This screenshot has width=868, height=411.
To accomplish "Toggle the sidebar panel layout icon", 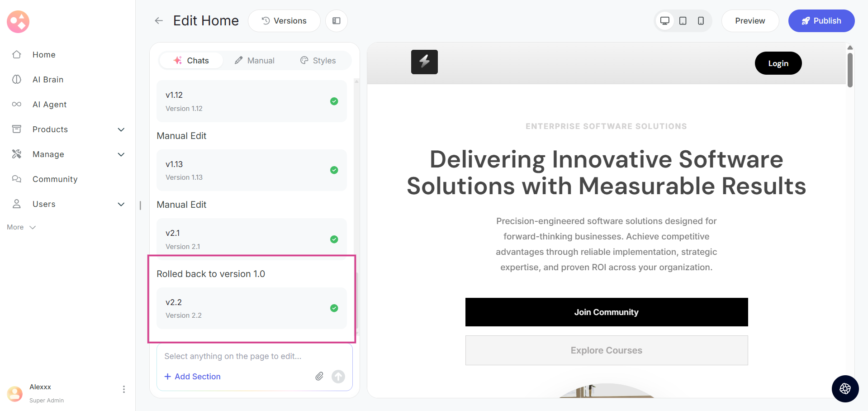I will pyautogui.click(x=337, y=21).
